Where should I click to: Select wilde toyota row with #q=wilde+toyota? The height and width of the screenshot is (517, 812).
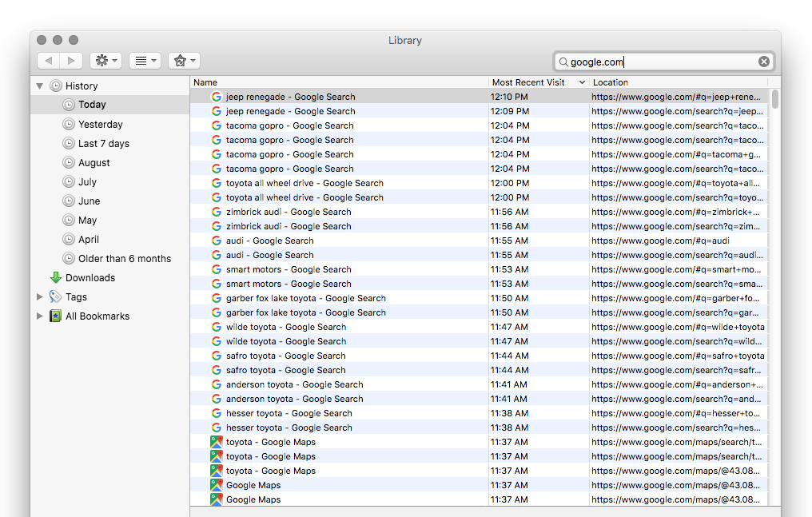click(479, 327)
